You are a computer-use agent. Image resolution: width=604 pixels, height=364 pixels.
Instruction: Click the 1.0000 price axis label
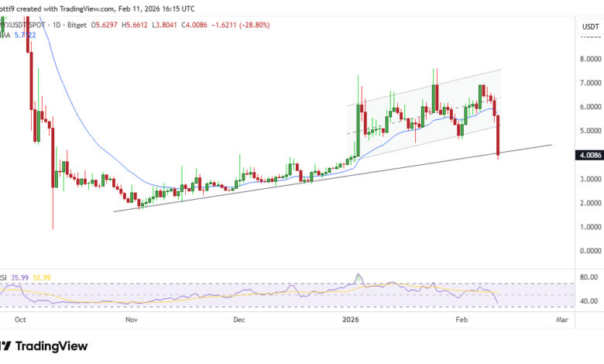590,227
